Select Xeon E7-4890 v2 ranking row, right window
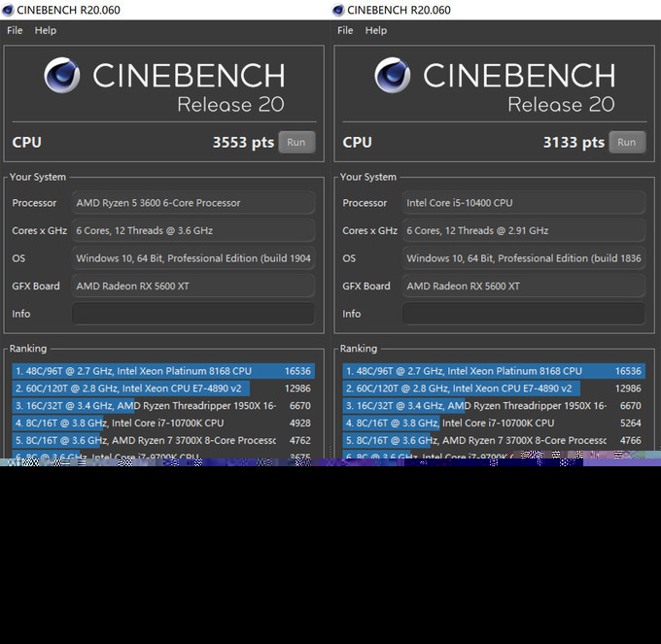Viewport: 661px width, 644px height. [x=494, y=389]
